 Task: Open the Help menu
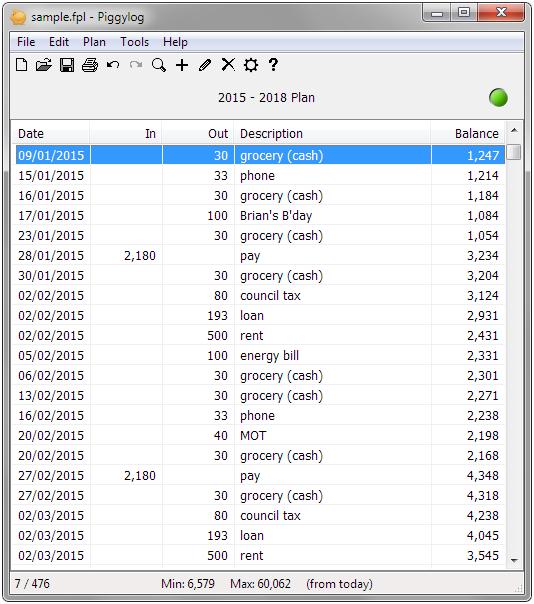click(x=175, y=42)
